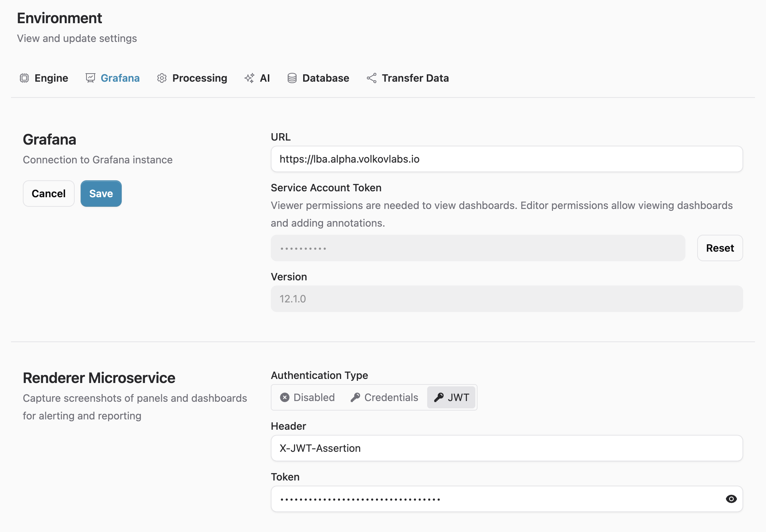Open the Engine tab
The height and width of the screenshot is (532, 766).
pyautogui.click(x=44, y=78)
